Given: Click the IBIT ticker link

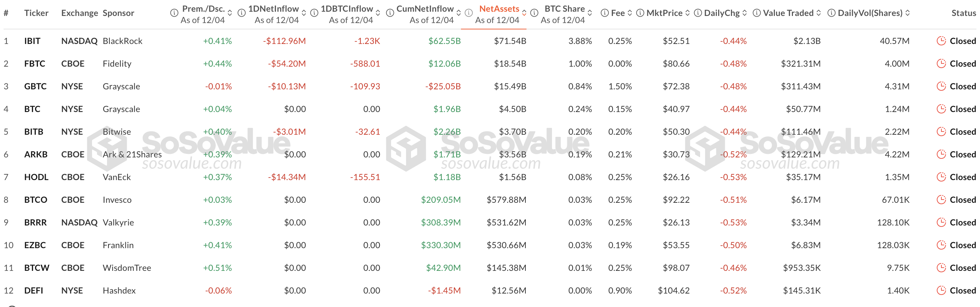Looking at the screenshot, I should click(32, 41).
